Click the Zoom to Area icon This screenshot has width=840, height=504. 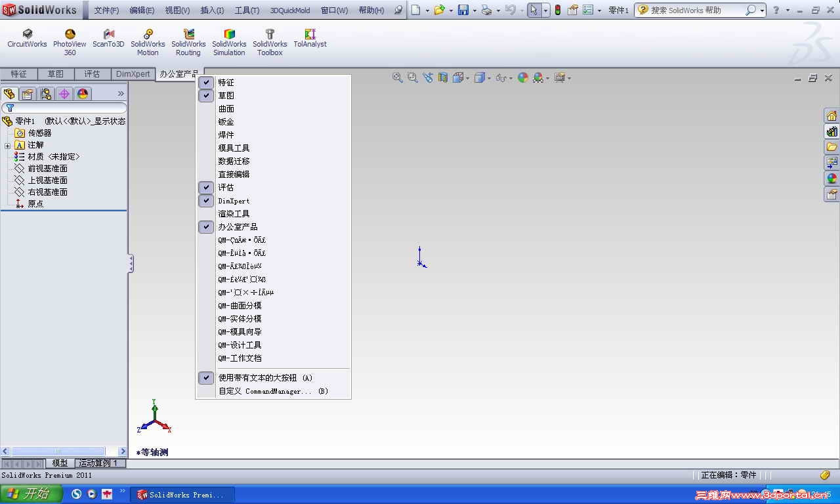[x=412, y=77]
